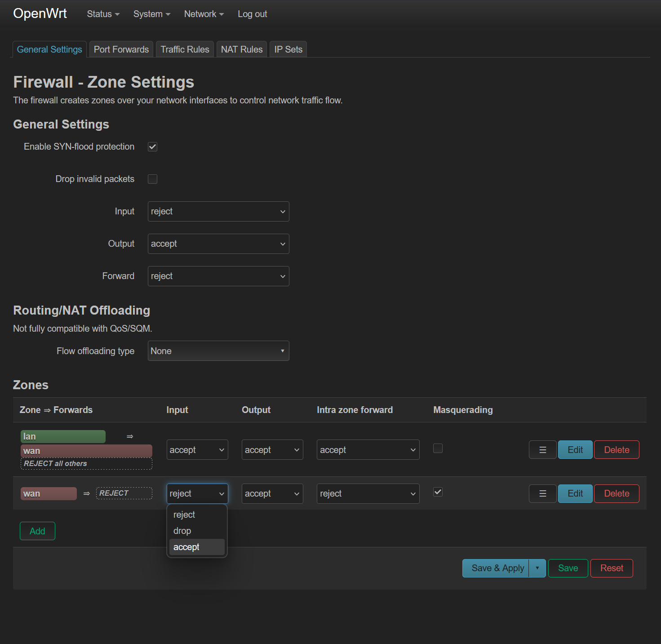Open the general Output policy dropdown
Image resolution: width=661 pixels, height=644 pixels.
coord(218,244)
